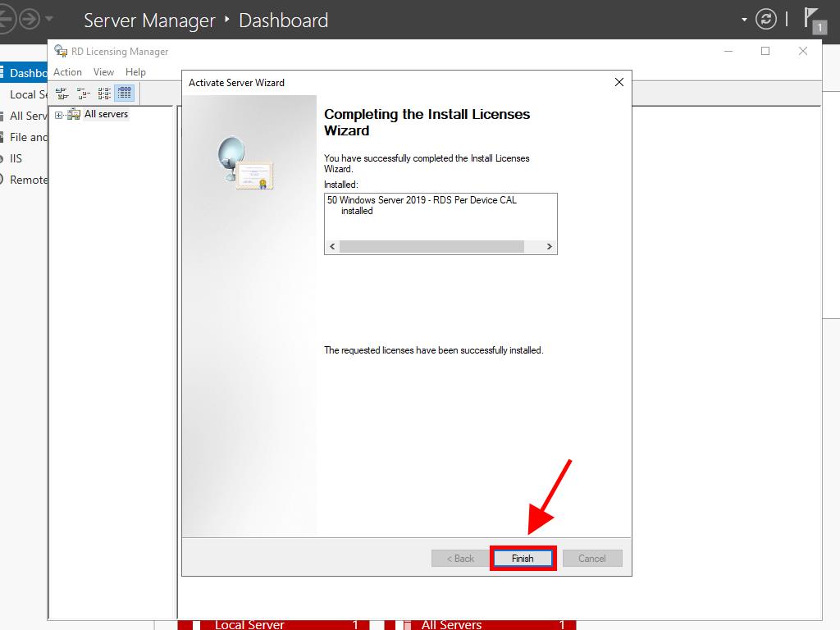This screenshot has width=840, height=630.
Task: Click the RD Licensing Manager title icon
Action: [61, 51]
